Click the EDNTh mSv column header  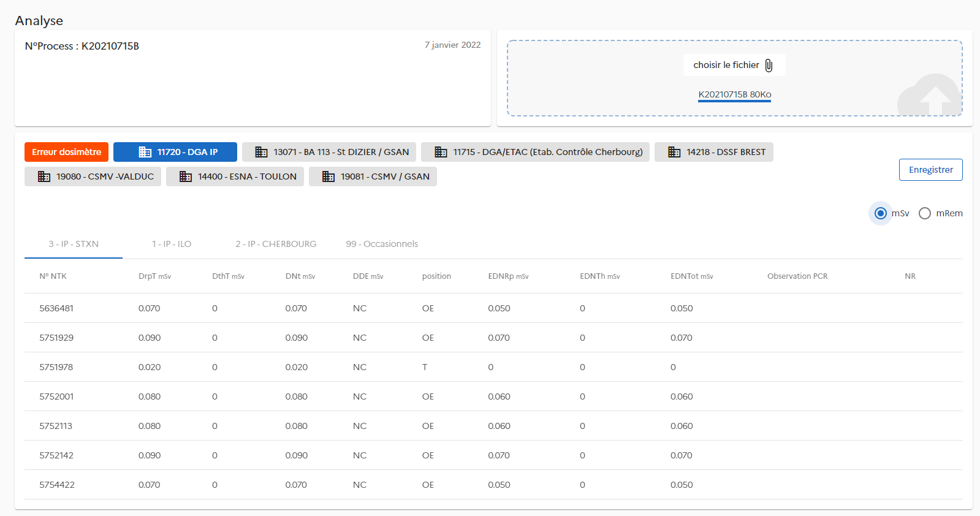(x=600, y=276)
